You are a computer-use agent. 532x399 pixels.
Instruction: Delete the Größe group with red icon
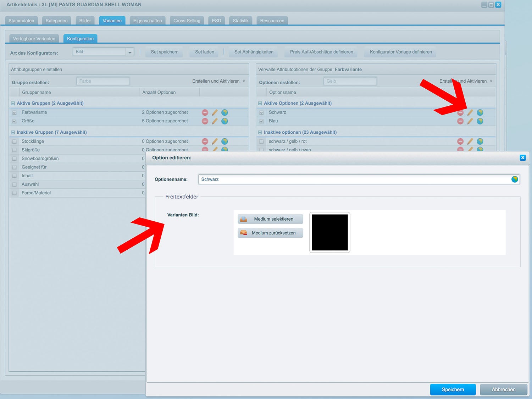pos(205,121)
